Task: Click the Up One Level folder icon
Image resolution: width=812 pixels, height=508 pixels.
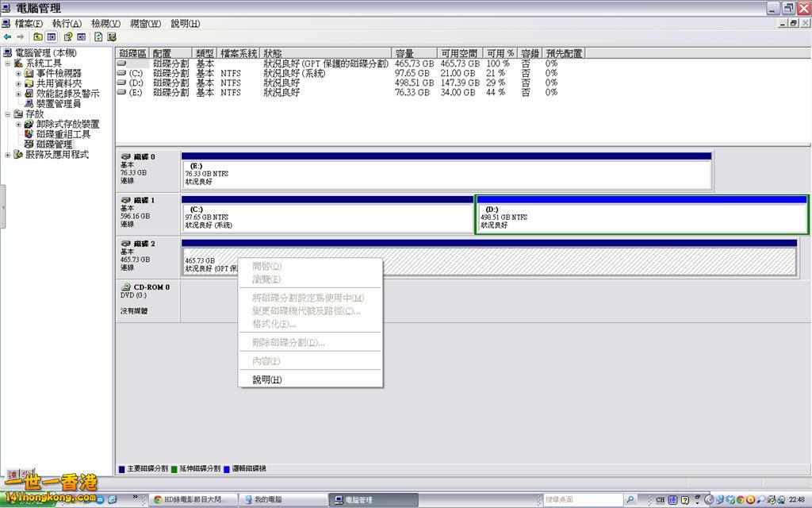Action: click(x=38, y=37)
